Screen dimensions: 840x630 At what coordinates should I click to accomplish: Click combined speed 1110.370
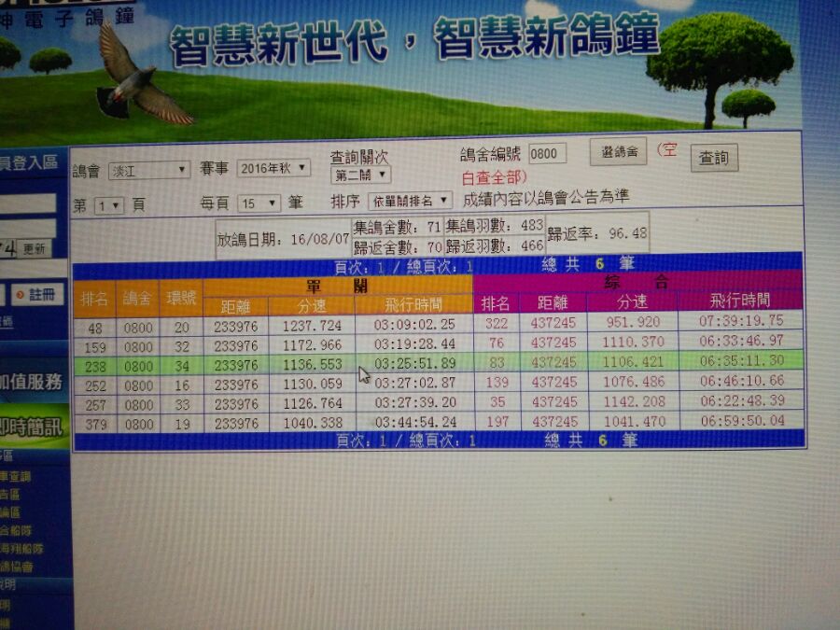point(633,342)
